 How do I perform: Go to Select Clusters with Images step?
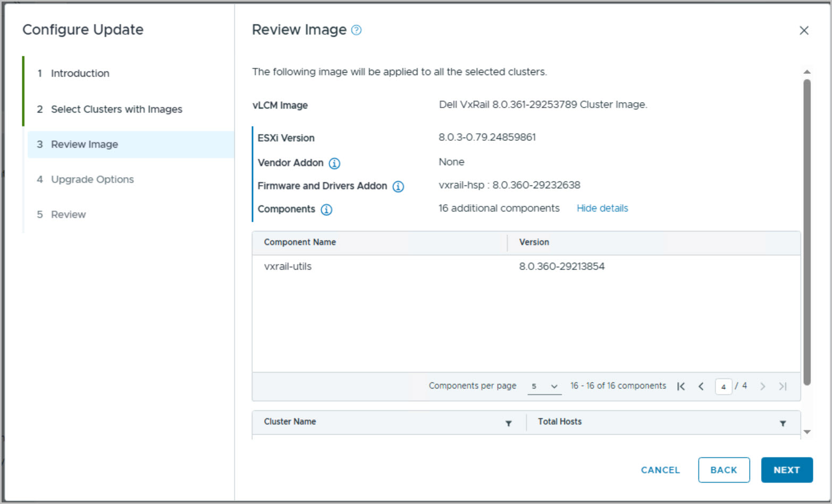116,109
